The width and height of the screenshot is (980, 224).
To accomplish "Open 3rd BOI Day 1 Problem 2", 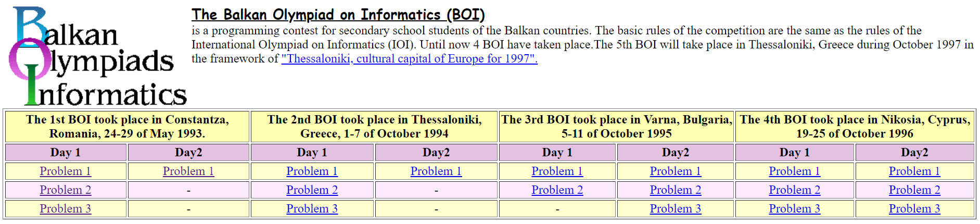I will click(557, 190).
